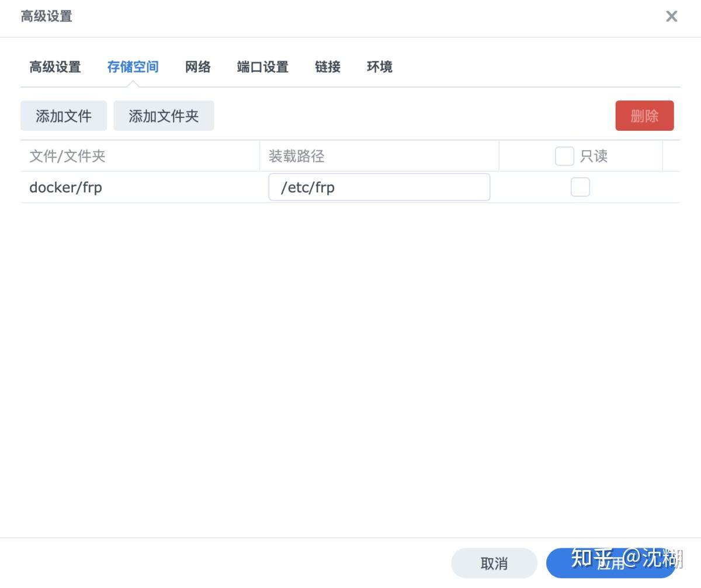This screenshot has height=588, width=701.
Task: Select the 高级设置 tab
Action: point(54,67)
